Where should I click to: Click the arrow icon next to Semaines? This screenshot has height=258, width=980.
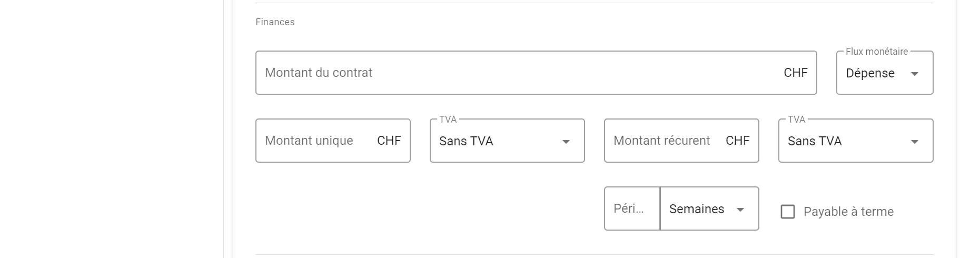tap(740, 210)
